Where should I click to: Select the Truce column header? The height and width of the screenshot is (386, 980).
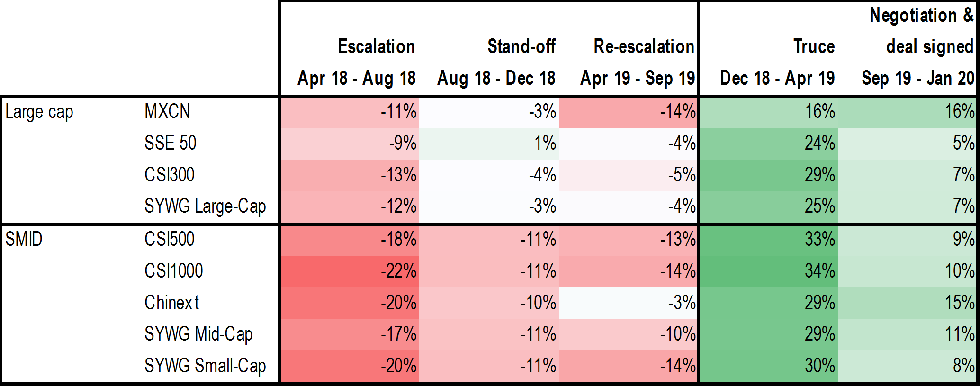814,46
